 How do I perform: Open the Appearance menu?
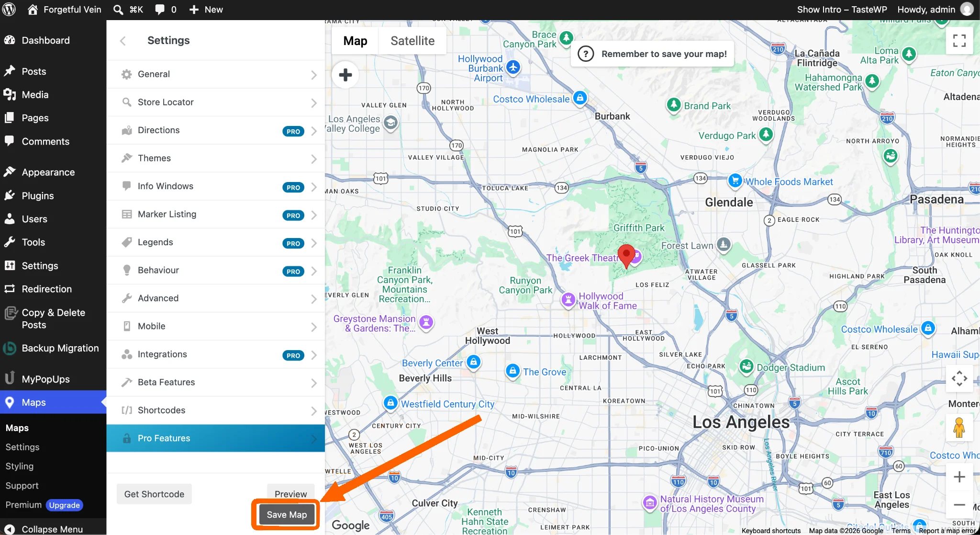coord(48,172)
